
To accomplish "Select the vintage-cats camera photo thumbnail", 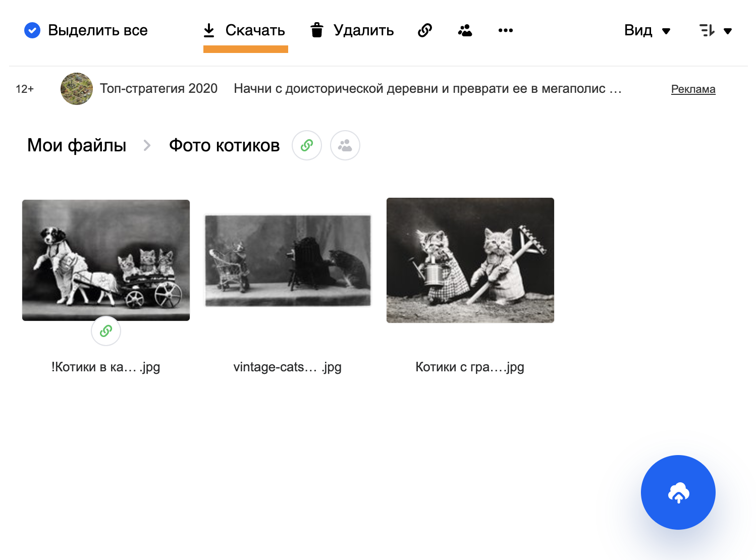I will coord(288,260).
